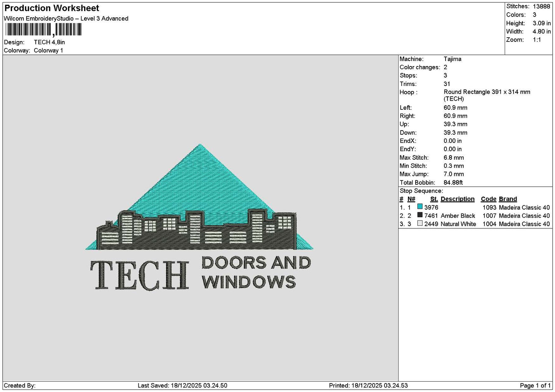
Task: Click the Max Stitch value '6.8 mm'
Action: pyautogui.click(x=454, y=158)
